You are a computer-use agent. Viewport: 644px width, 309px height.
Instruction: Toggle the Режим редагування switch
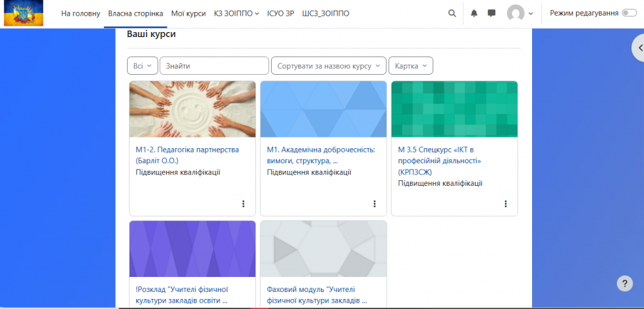(x=629, y=13)
